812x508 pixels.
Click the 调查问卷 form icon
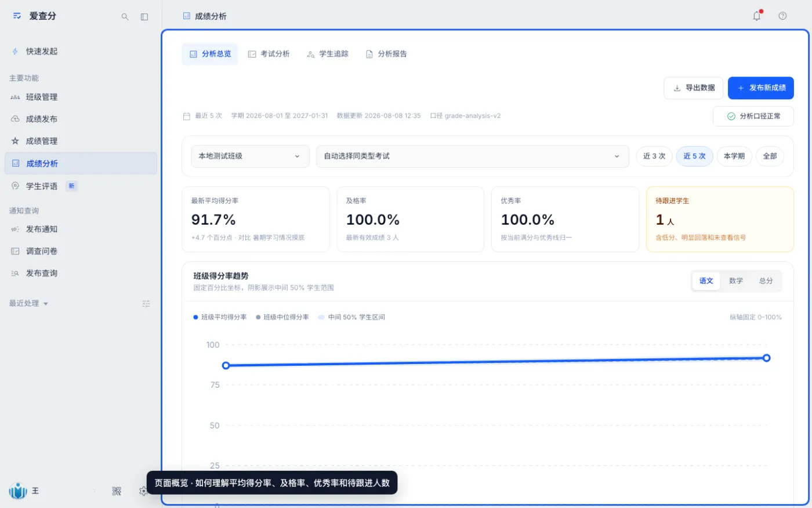tap(15, 251)
